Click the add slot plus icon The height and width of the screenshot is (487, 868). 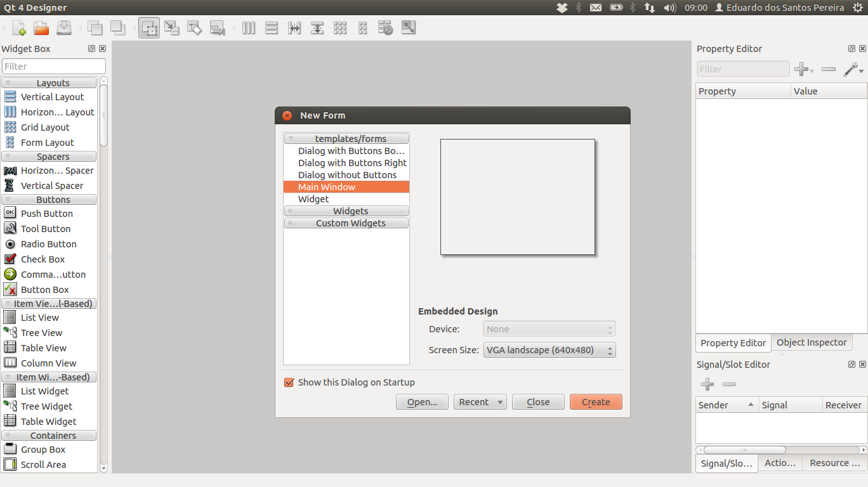click(x=707, y=384)
